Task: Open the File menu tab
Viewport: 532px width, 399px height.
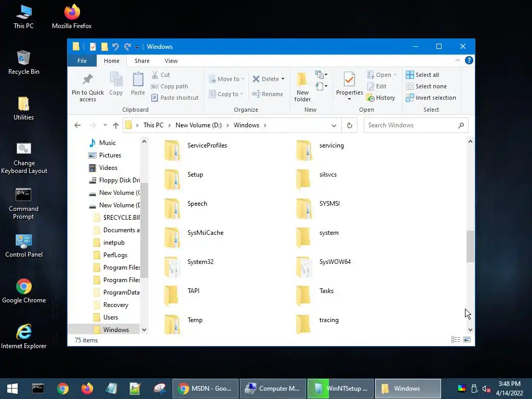Action: click(82, 61)
